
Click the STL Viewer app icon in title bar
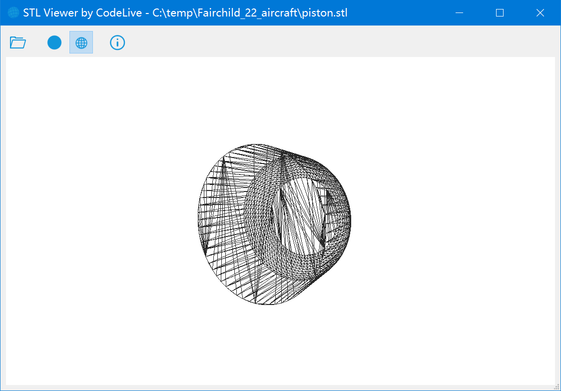point(13,13)
